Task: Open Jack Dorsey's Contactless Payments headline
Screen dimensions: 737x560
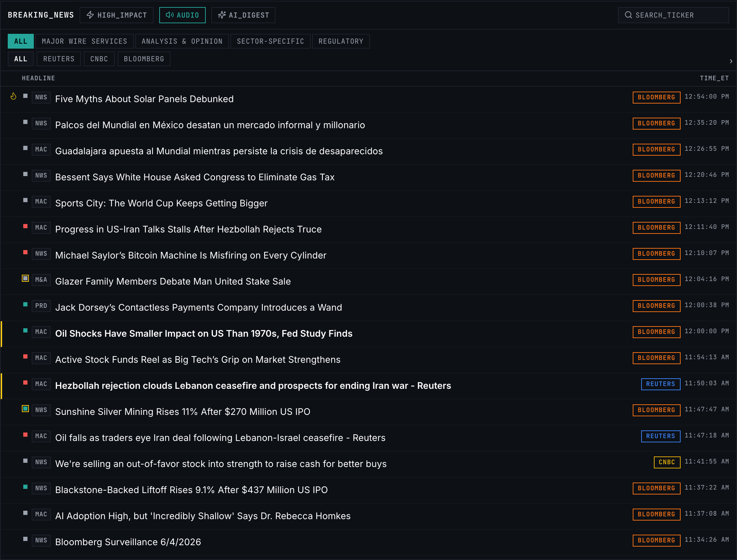Action: [x=199, y=307]
